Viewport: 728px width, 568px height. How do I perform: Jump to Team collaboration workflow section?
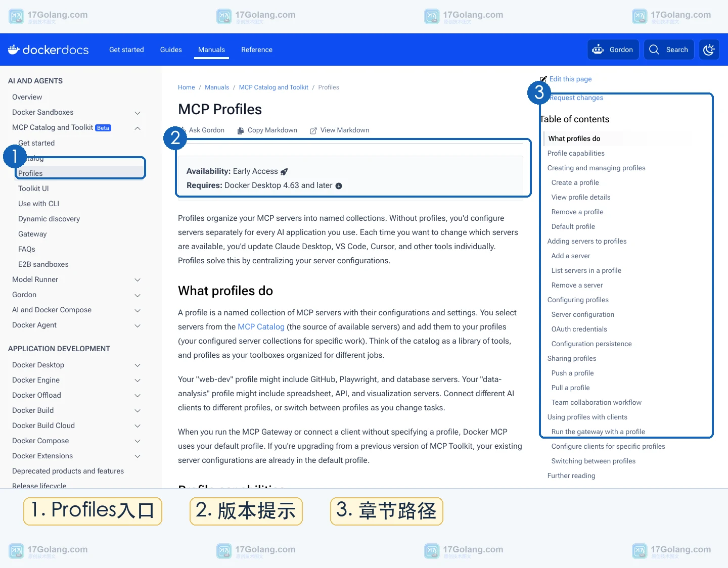(597, 402)
